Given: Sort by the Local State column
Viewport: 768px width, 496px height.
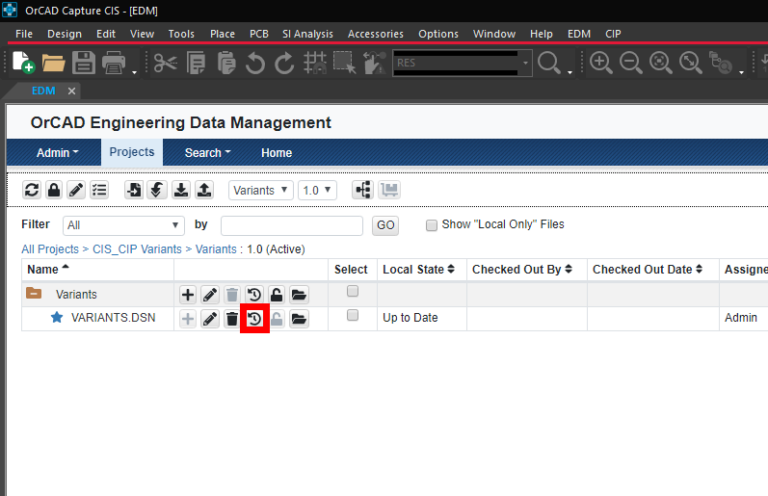Looking at the screenshot, I should point(419,269).
